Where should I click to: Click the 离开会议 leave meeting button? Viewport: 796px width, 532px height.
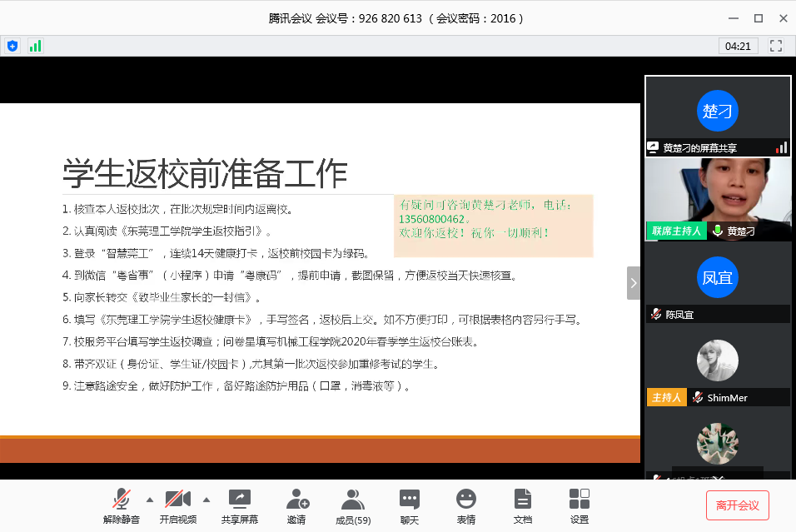click(x=737, y=505)
